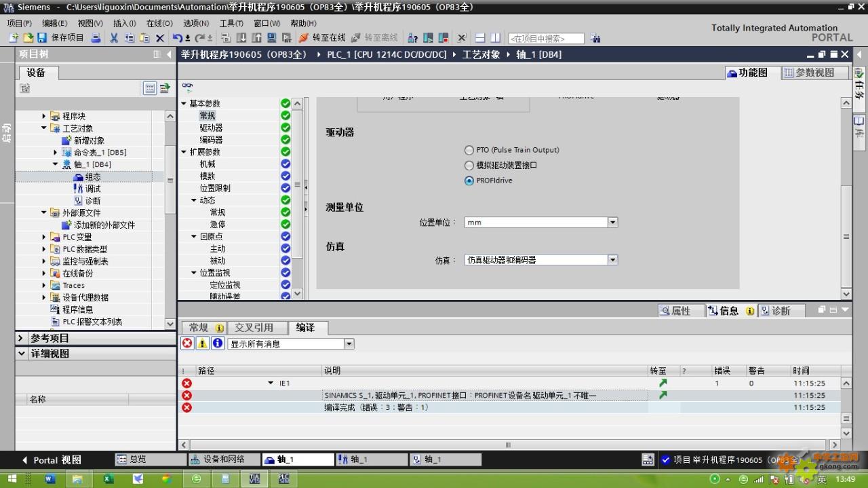Click the print icon in toolbar

pos(96,38)
